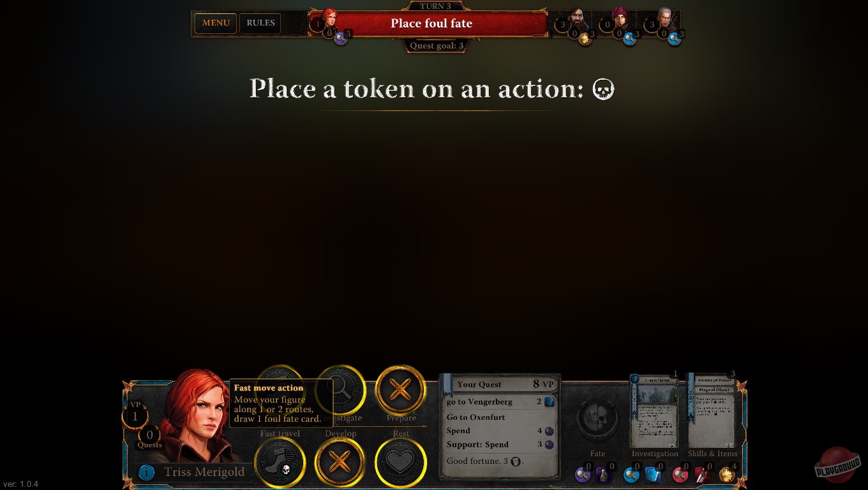Click the Quest goal indicator

[x=437, y=46]
